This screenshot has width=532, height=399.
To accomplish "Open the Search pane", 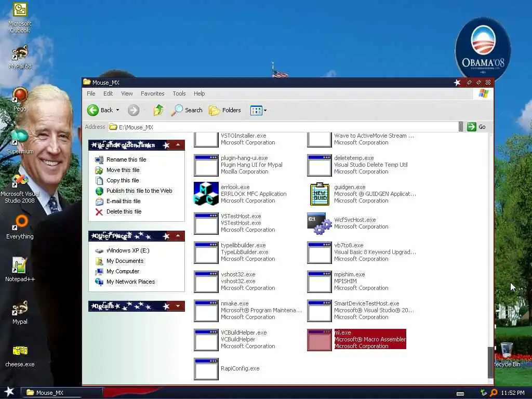I will [187, 110].
